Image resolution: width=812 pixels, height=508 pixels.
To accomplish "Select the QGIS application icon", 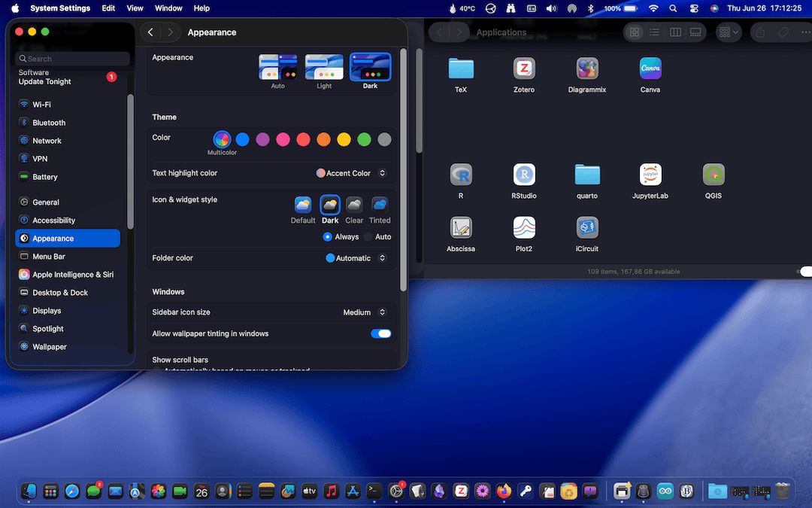I will tap(713, 175).
